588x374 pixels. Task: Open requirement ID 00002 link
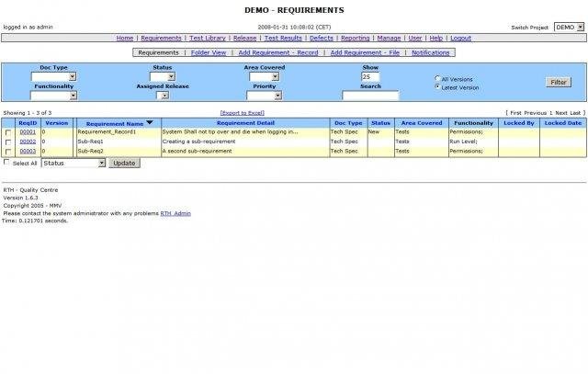[x=28, y=142]
